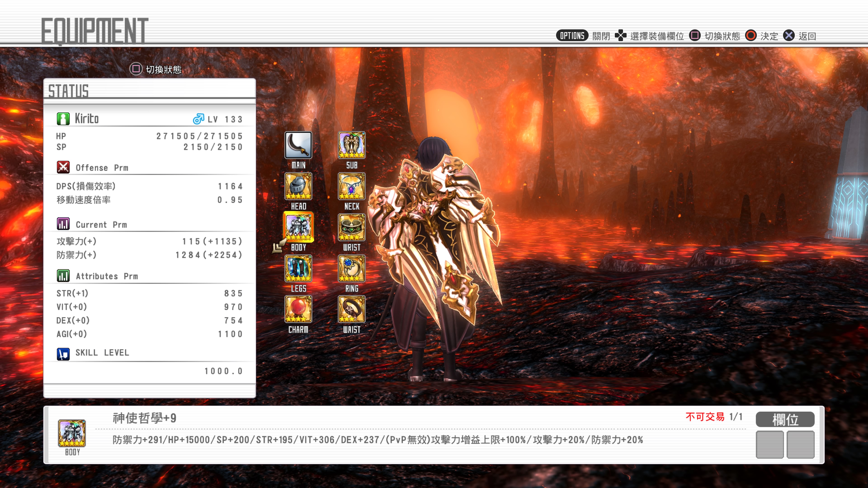Viewport: 868px width, 488px height.
Task: Select the HEAD helmet slot
Action: 298,186
